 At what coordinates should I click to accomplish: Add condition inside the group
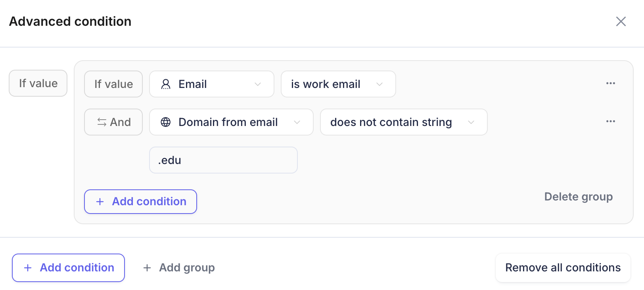point(140,202)
